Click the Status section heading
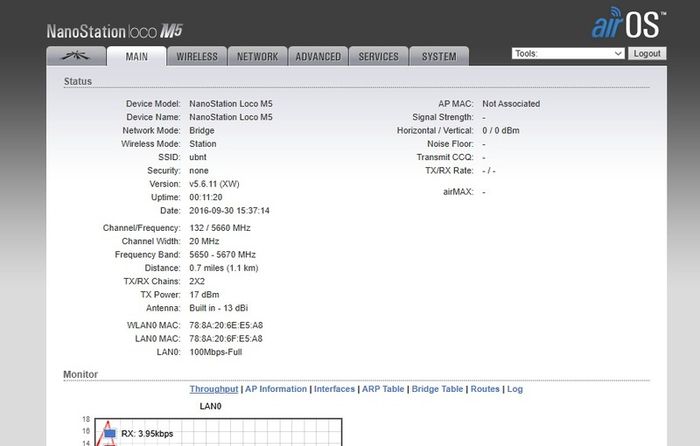The width and height of the screenshot is (700, 446). tap(78, 81)
